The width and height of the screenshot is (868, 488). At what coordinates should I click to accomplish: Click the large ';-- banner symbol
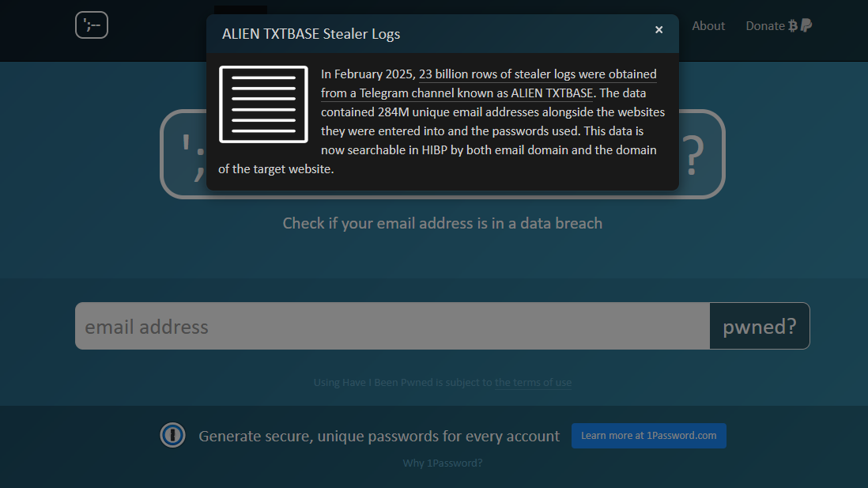click(x=190, y=154)
